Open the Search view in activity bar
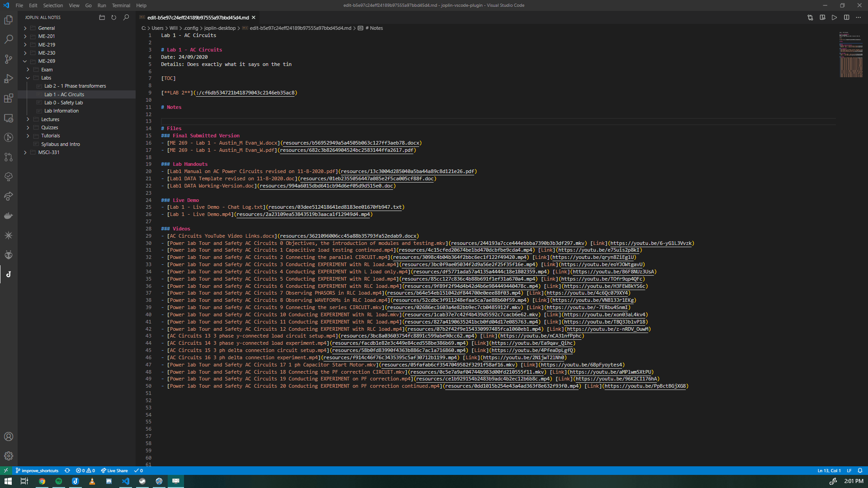This screenshot has width=868, height=488. coord(9,39)
